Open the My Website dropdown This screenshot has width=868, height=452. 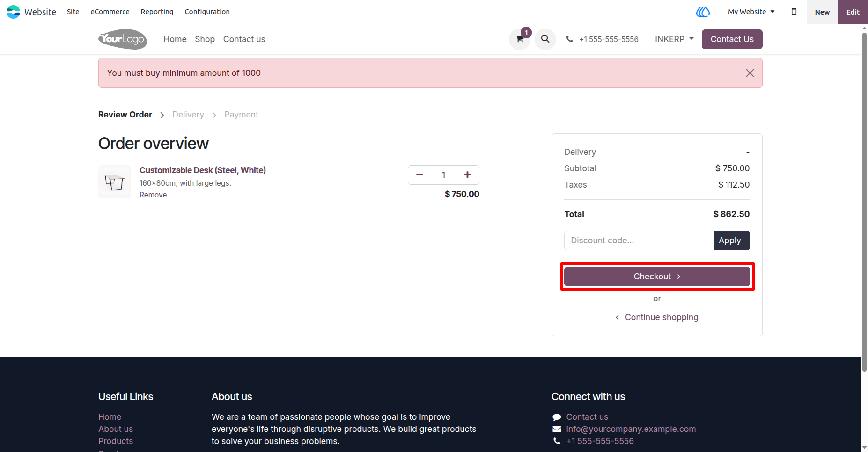(x=751, y=12)
